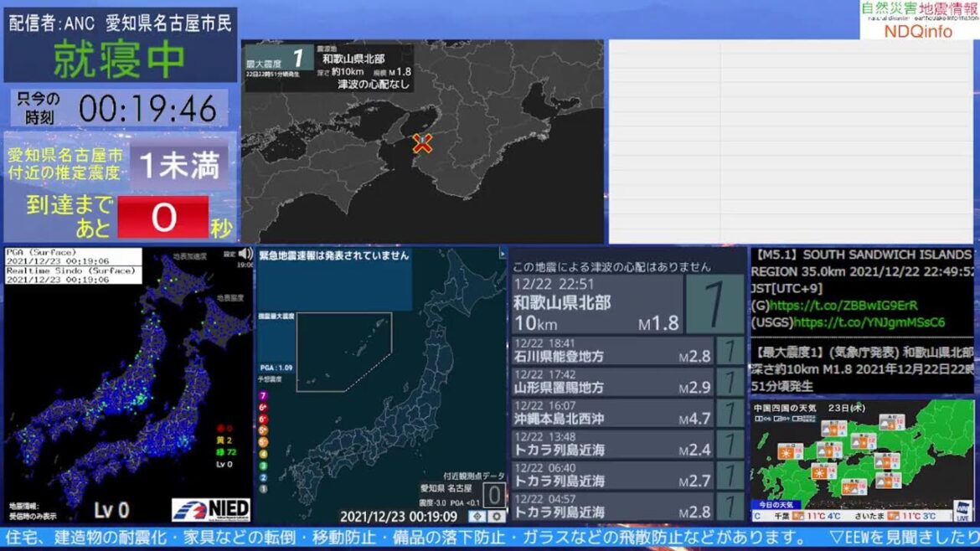
Task: Click the Okinawa inset box on the EEW map
Action: (343, 352)
